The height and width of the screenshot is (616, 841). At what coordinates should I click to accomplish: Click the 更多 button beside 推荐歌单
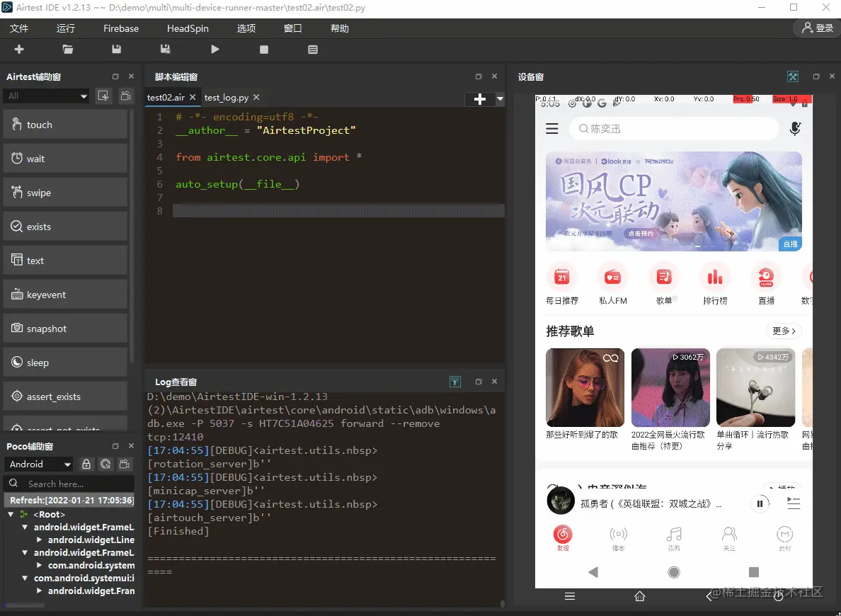pos(784,331)
